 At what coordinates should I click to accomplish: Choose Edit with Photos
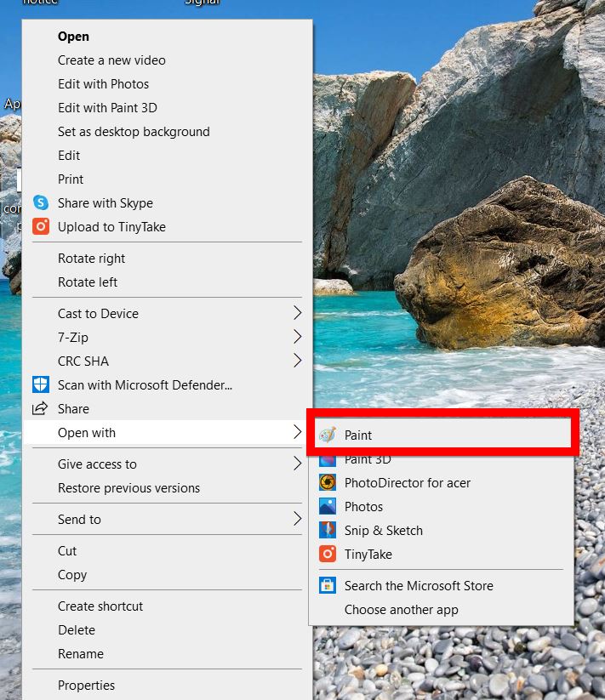click(168, 84)
